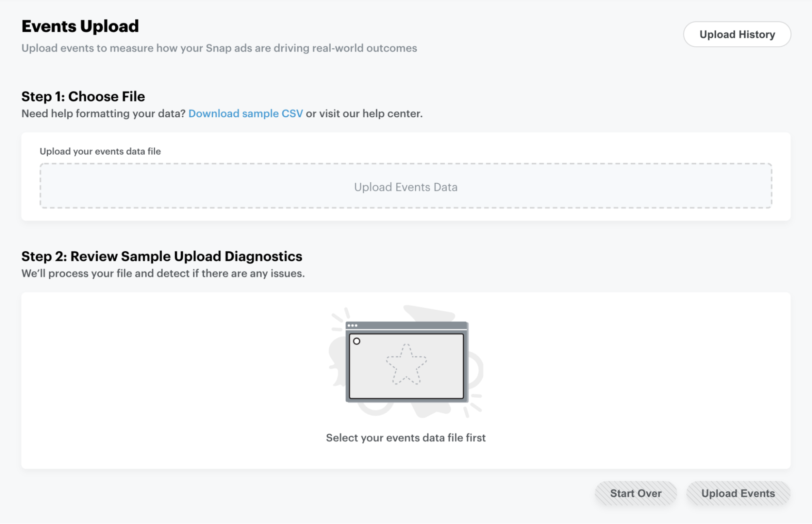Click the Upload Events button
The width and height of the screenshot is (812, 524).
pos(738,494)
